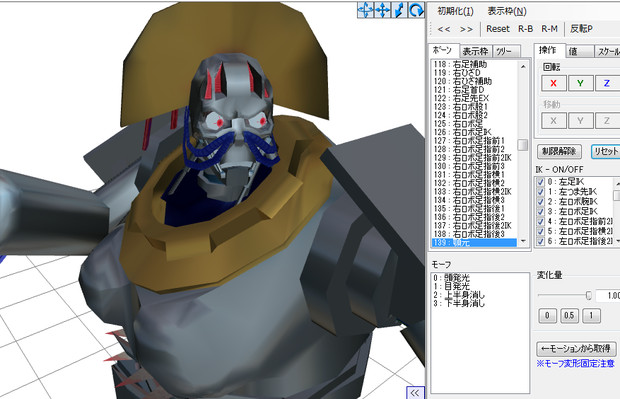Click bone list scrollbar down arrow
Image resolution: width=620 pixels, height=399 pixels.
click(524, 241)
